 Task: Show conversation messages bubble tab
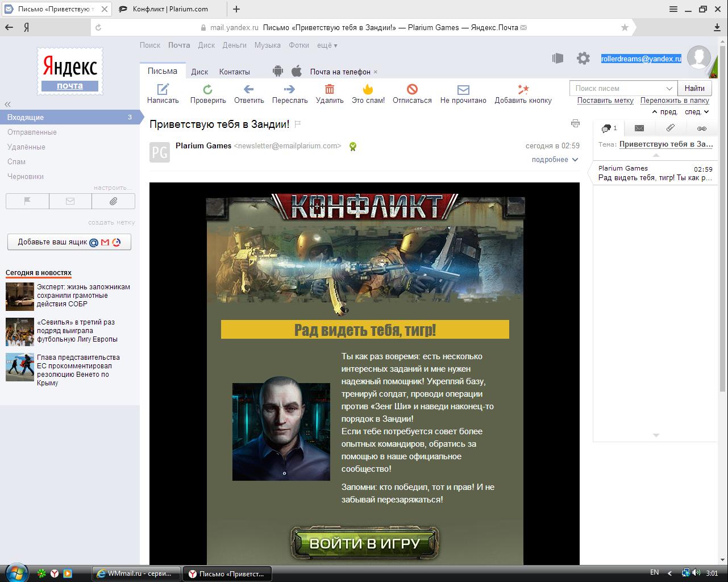(609, 128)
